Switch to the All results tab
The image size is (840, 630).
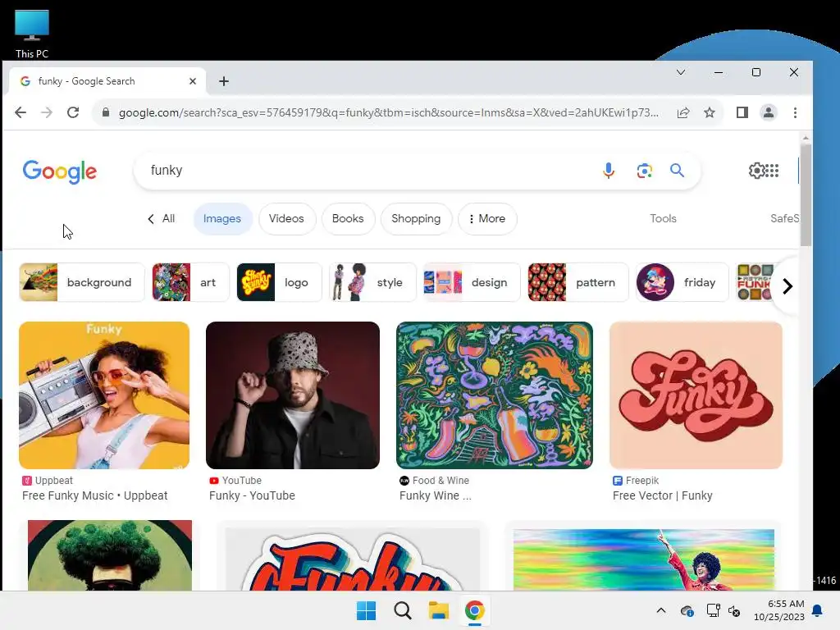162,218
